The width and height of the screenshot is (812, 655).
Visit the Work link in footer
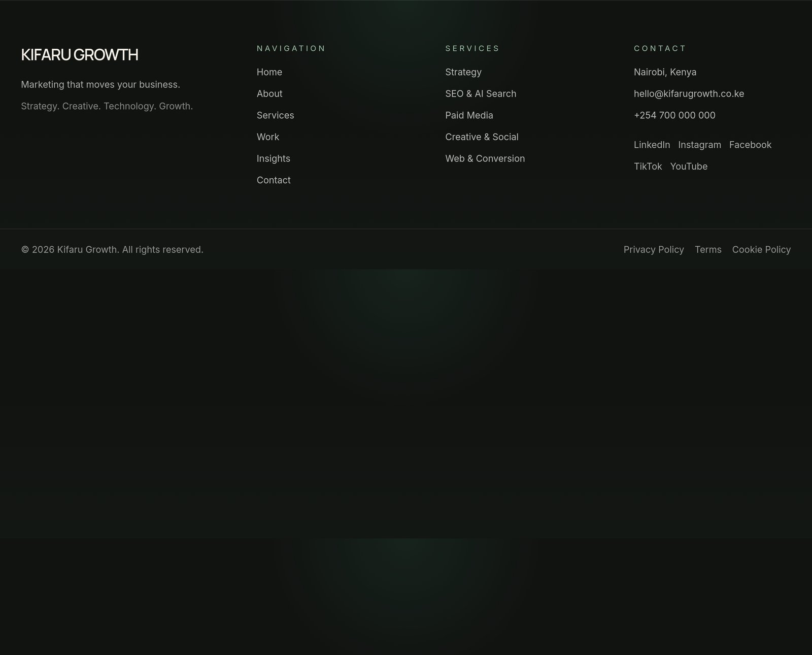[268, 137]
